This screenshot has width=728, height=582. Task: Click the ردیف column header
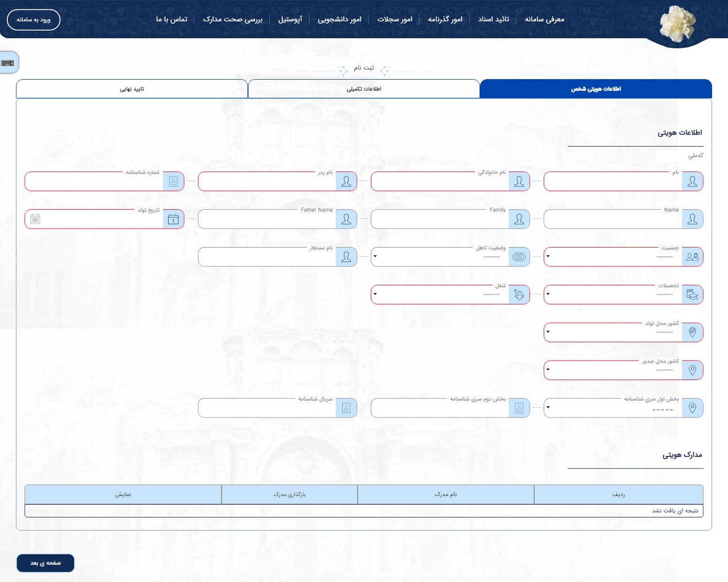point(618,495)
